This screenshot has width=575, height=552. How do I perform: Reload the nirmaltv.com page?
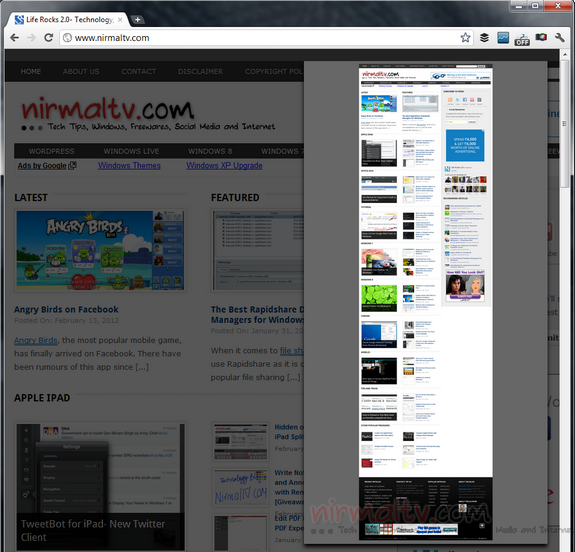(48, 37)
